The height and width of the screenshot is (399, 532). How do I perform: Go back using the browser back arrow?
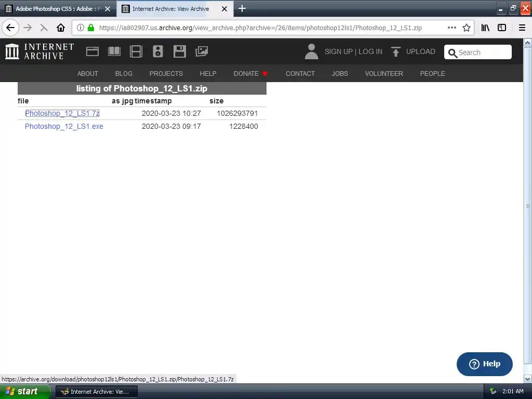[10, 28]
